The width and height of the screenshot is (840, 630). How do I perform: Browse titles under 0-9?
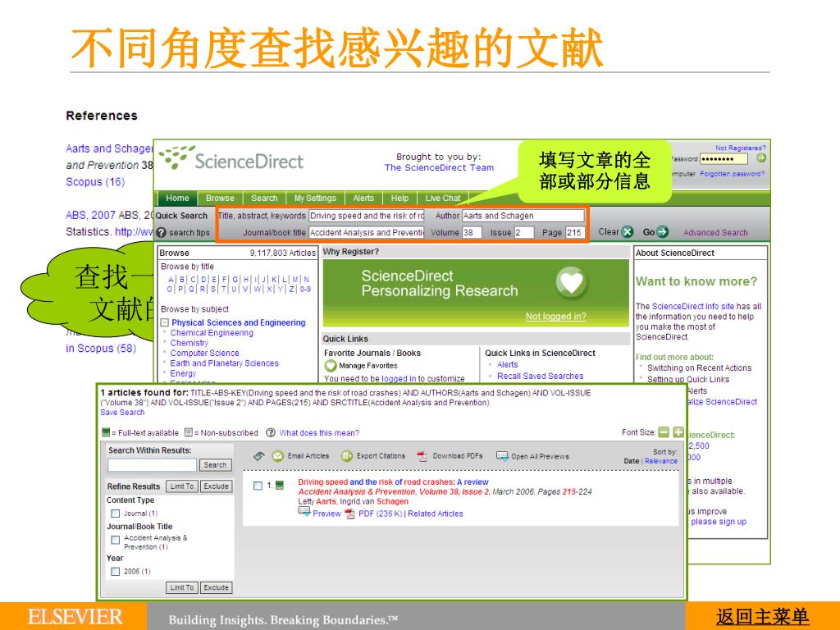coord(305,290)
